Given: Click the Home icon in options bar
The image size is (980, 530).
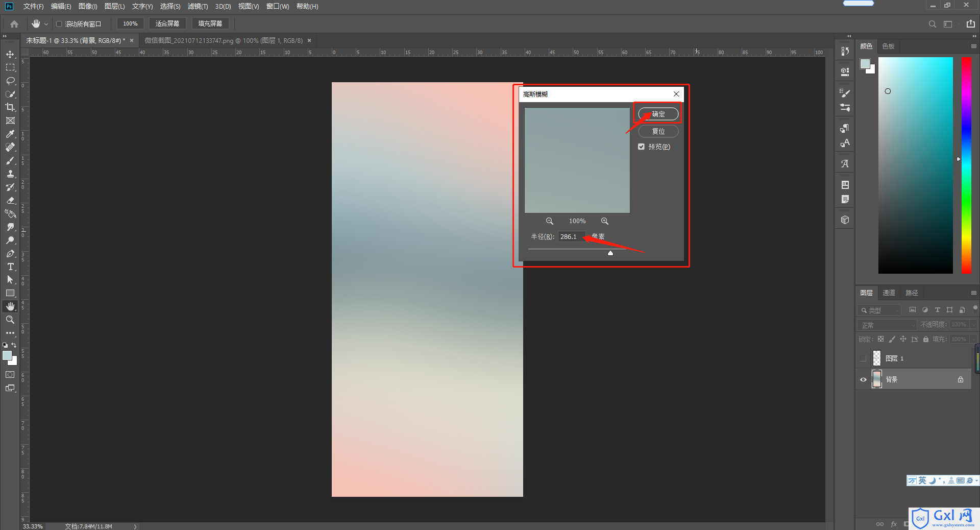Looking at the screenshot, I should point(14,24).
